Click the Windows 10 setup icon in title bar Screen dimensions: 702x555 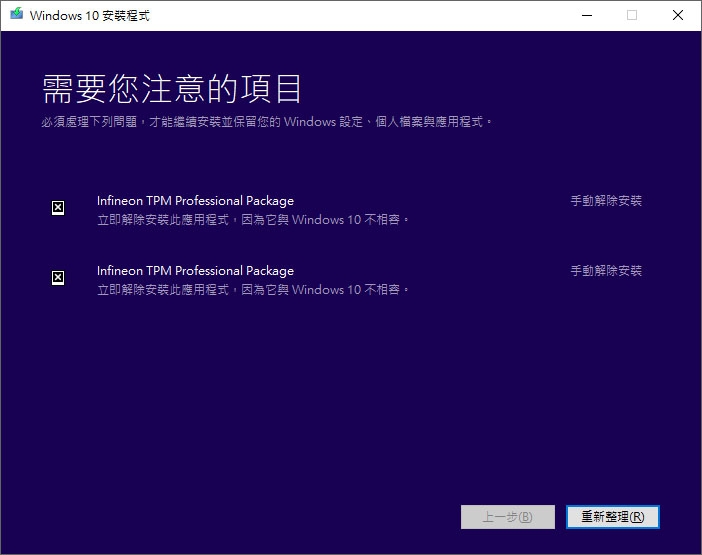(17, 14)
